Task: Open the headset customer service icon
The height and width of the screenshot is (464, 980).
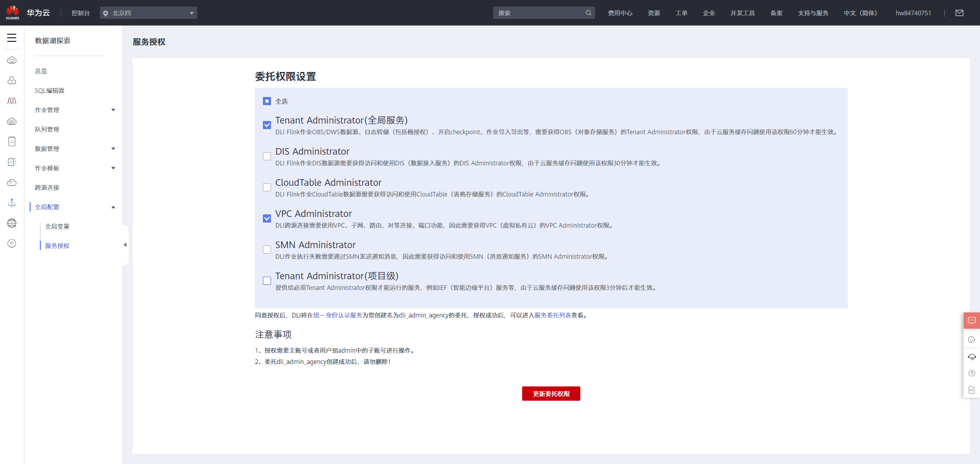Action: coord(972,357)
